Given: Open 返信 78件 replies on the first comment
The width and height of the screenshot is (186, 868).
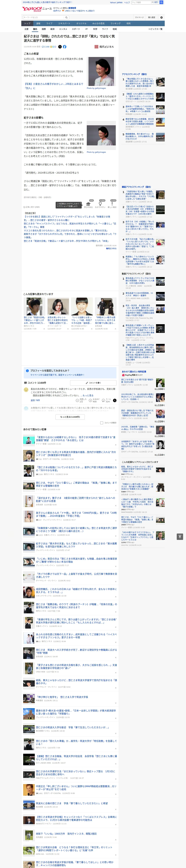Looking at the screenshot, I should click(35, 400).
